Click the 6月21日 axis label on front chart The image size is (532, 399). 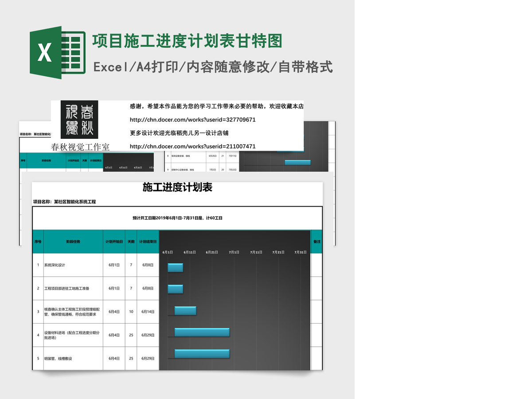[x=212, y=252]
